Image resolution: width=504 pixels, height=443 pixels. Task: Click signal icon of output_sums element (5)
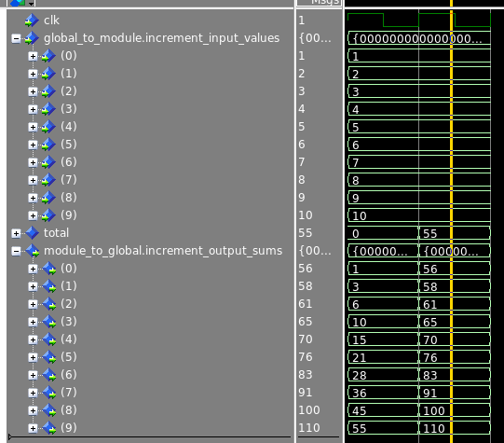(x=48, y=357)
